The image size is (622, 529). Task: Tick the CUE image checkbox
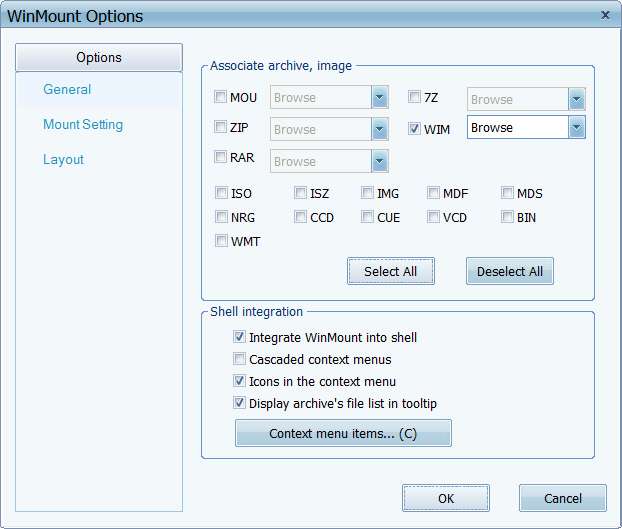(367, 217)
